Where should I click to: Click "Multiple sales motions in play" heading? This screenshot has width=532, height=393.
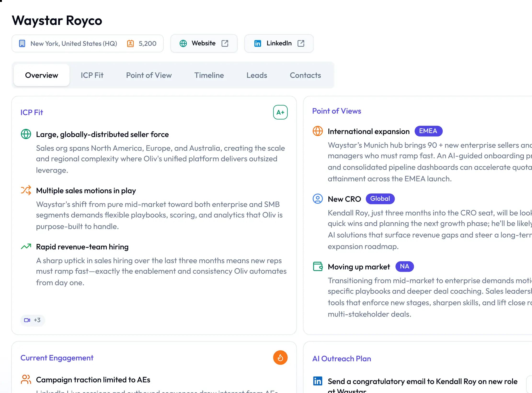pyautogui.click(x=86, y=191)
